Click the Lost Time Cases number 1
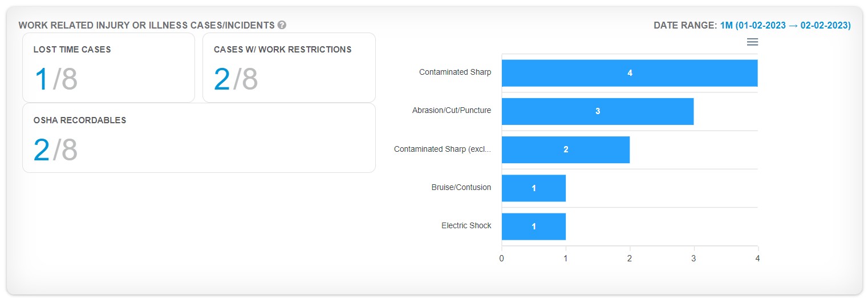The height and width of the screenshot is (299, 868). tap(41, 79)
